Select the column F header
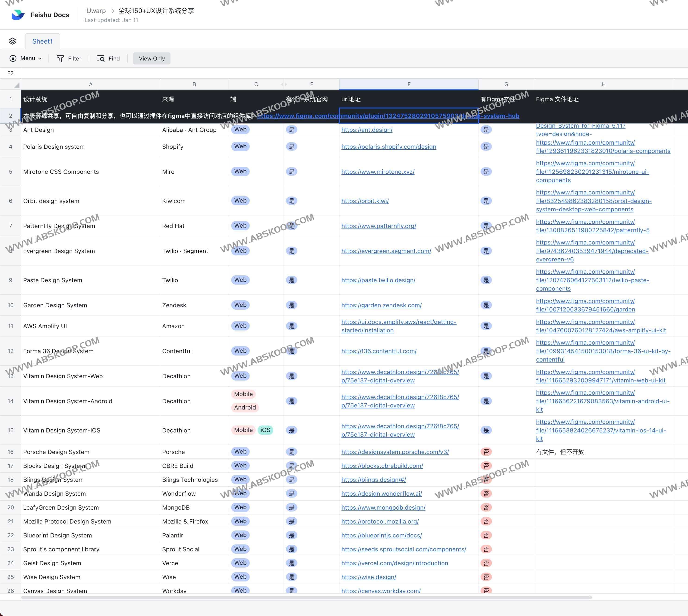Image resolution: width=688 pixels, height=616 pixels. [x=409, y=84]
